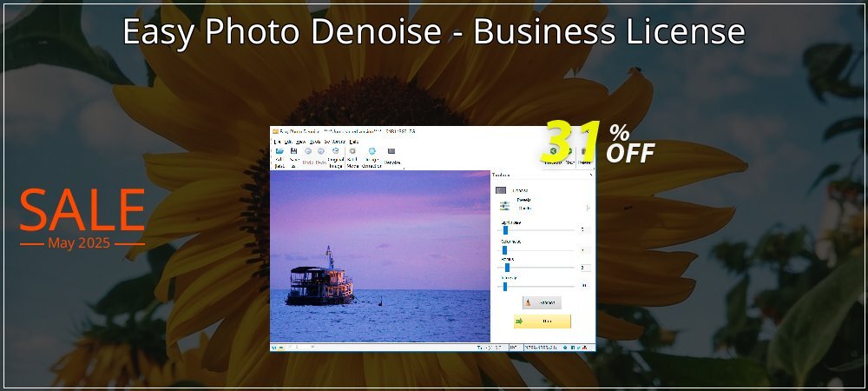This screenshot has width=868, height=391.
Task: Open the Tools menu
Action: pyautogui.click(x=315, y=142)
